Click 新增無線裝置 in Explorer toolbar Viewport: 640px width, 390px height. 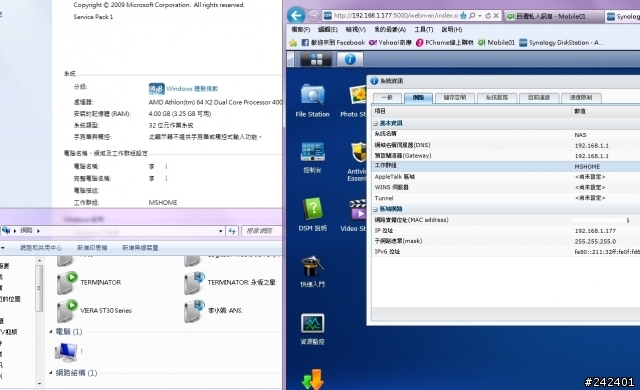coord(140,248)
